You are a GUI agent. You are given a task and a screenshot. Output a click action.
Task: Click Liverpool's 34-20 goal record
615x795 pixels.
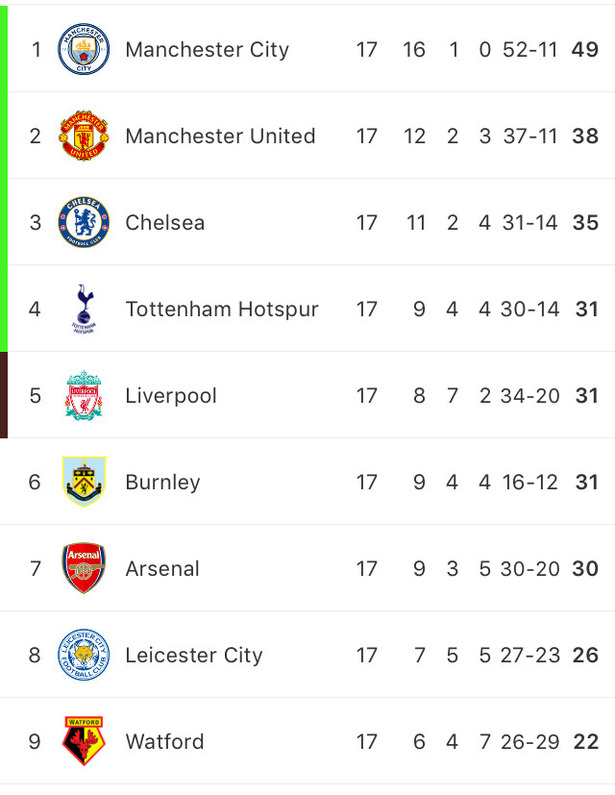click(530, 396)
